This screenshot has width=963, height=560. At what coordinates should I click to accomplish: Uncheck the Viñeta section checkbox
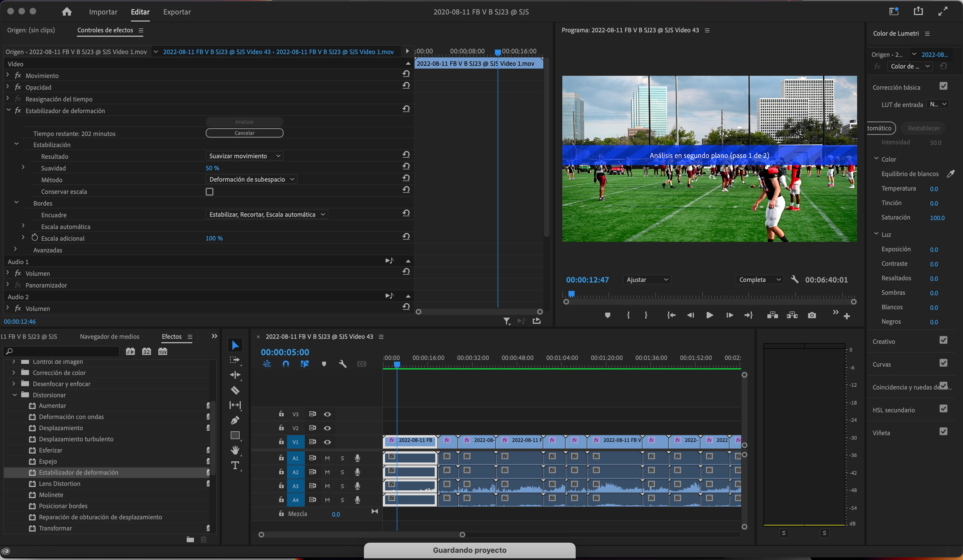pos(943,432)
